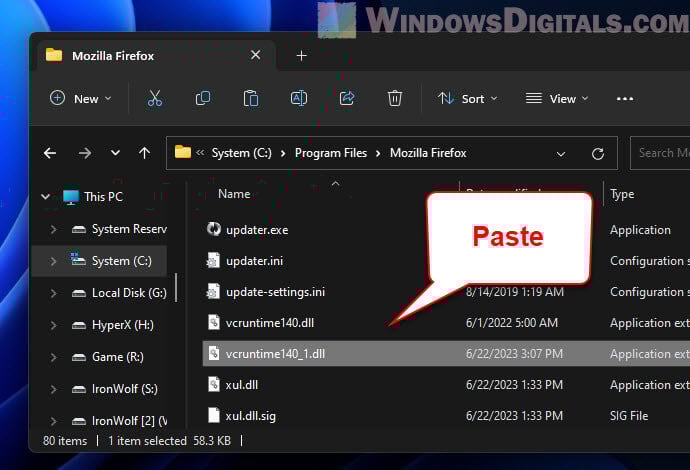The image size is (690, 470).
Task: Select the updater.ini file
Action: 254,261
